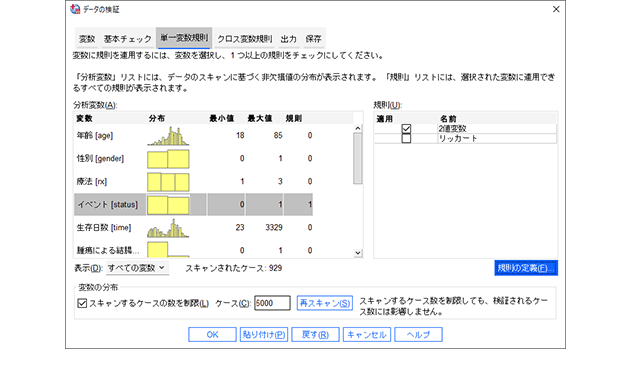Screen dimensions: 630x380
Task: Click the variable list scrollbar thumb
Action: (x=358, y=159)
